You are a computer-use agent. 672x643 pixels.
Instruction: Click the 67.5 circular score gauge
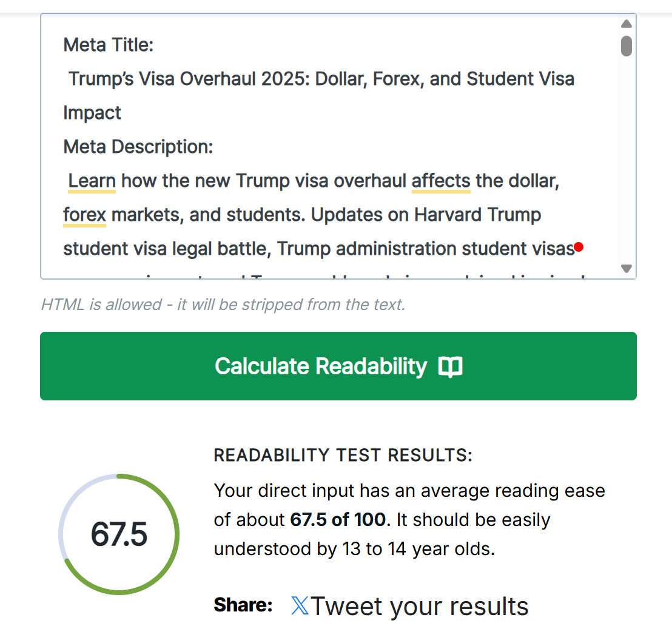pos(119,534)
